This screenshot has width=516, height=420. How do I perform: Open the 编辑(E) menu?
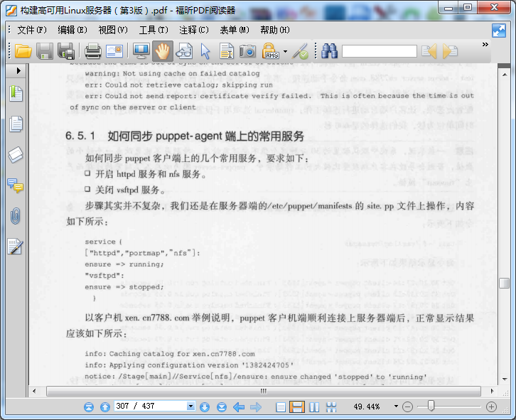click(x=72, y=30)
